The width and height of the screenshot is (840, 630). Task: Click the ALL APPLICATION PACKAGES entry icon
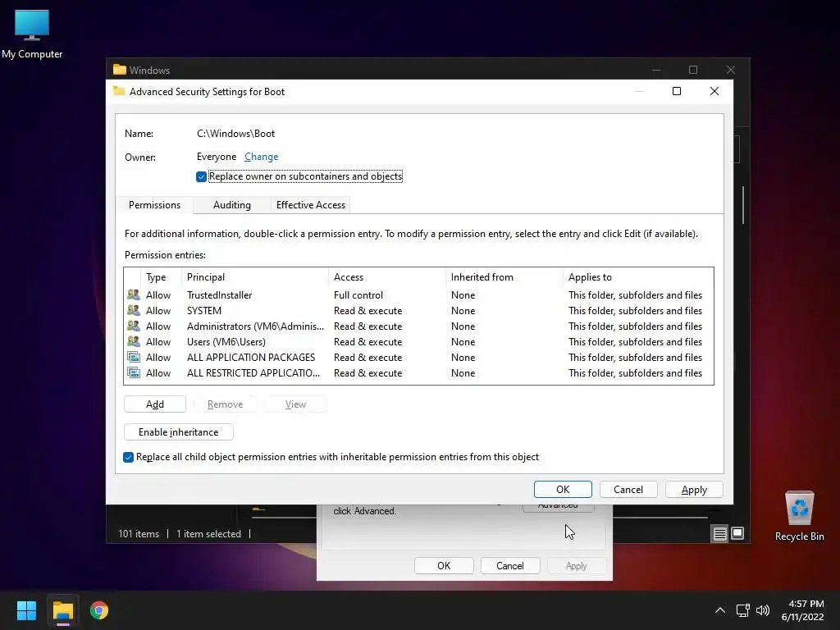coord(134,357)
